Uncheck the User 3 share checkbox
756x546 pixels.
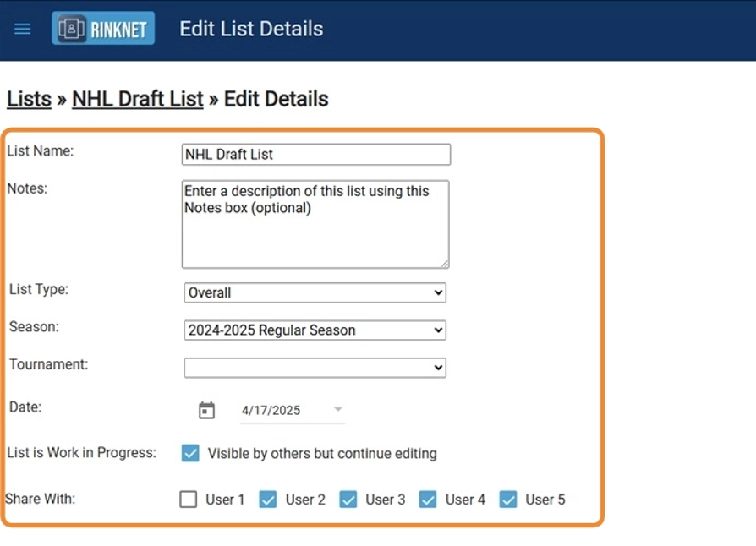click(348, 500)
